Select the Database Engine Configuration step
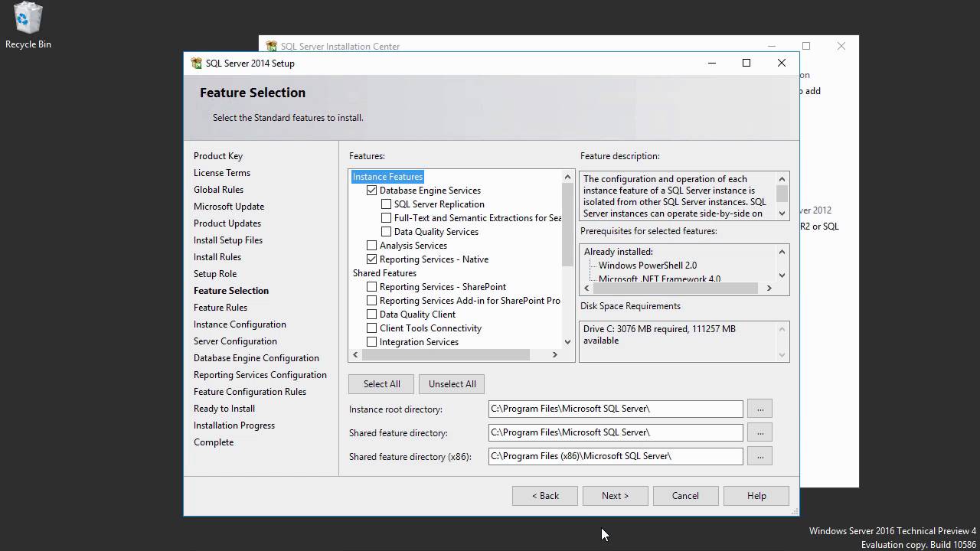Viewport: 980px width, 551px height. [256, 358]
